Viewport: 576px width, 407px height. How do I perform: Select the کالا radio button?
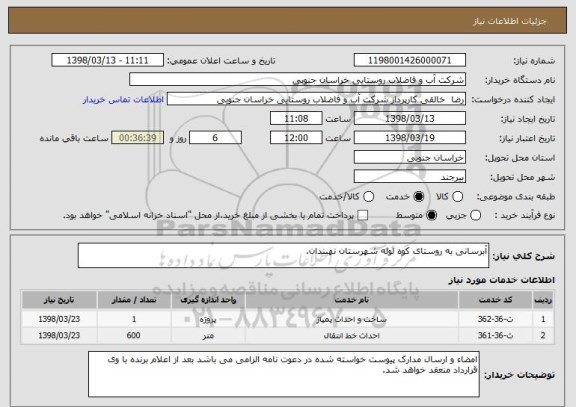pyautogui.click(x=457, y=197)
